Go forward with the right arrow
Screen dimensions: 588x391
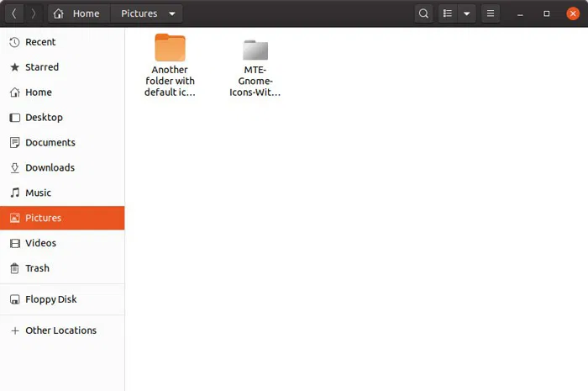click(34, 13)
